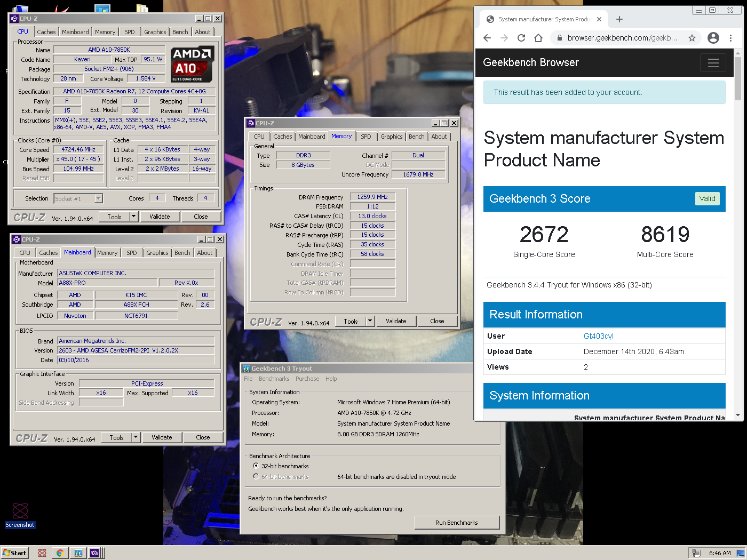
Task: Open Tools dropdown arrow in Memory window
Action: tap(370, 321)
